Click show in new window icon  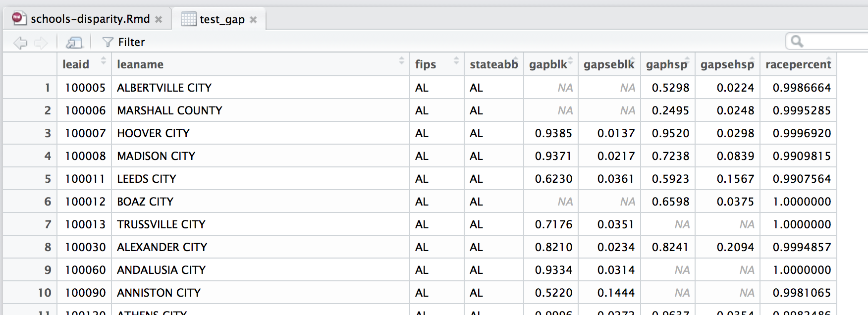pos(74,43)
